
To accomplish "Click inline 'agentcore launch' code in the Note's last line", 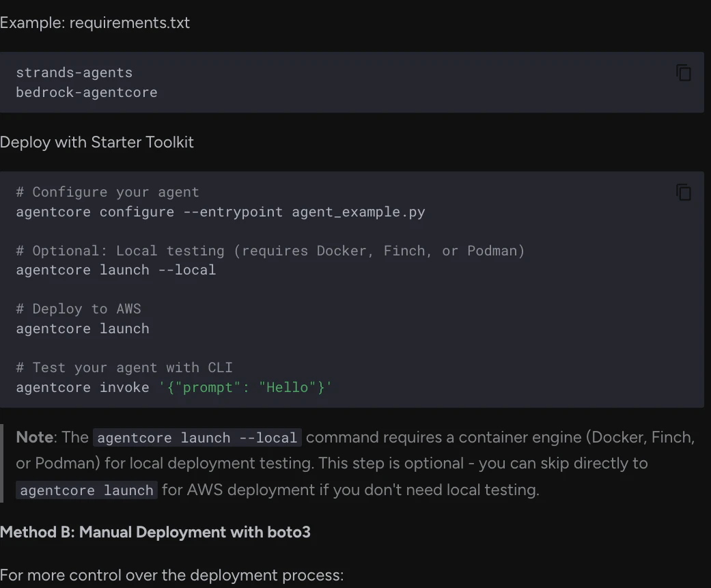I will (x=87, y=490).
